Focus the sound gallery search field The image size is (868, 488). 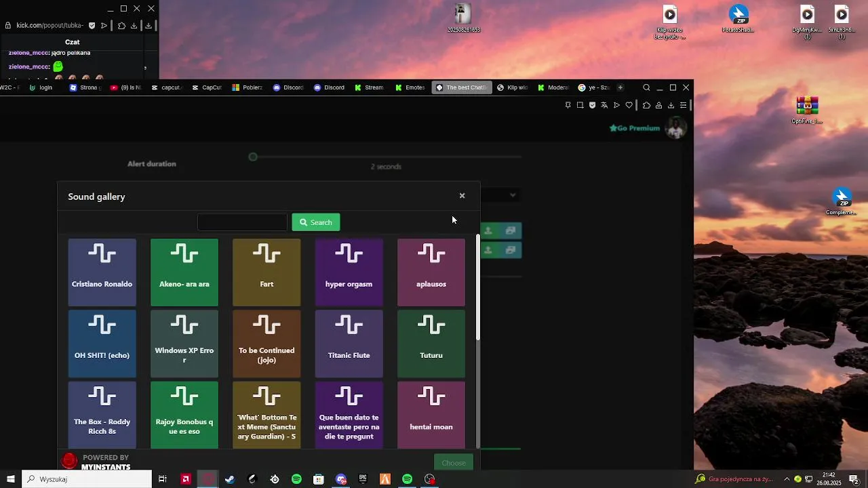pyautogui.click(x=243, y=222)
